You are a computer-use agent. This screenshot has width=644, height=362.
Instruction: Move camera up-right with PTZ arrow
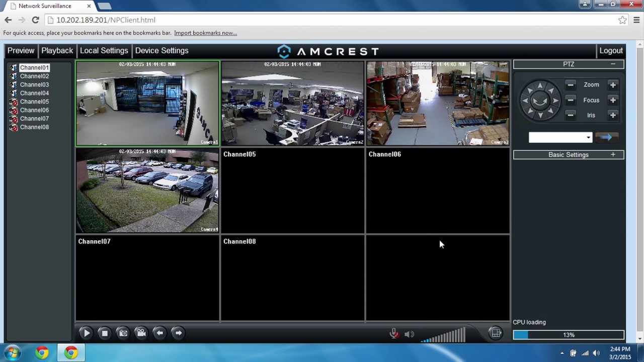tap(550, 90)
